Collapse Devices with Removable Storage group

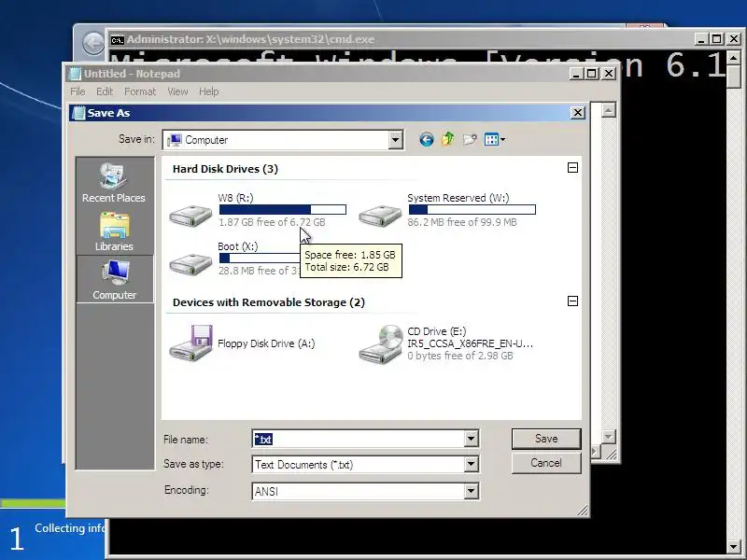click(572, 301)
